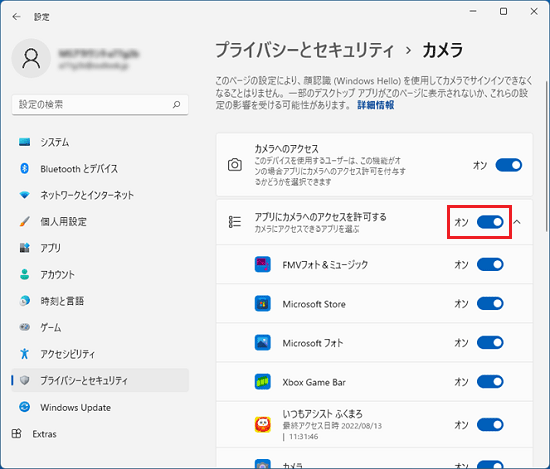Click the camera icon beside カメラへのアクセス
Screen dimensions: 550x469
pyautogui.click(x=235, y=165)
